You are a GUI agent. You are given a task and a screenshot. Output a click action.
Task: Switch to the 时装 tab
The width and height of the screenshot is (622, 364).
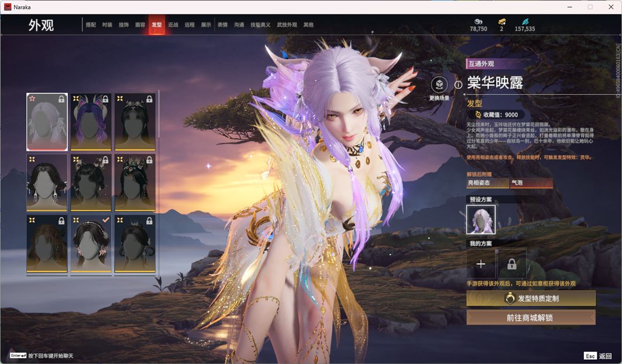coord(107,25)
